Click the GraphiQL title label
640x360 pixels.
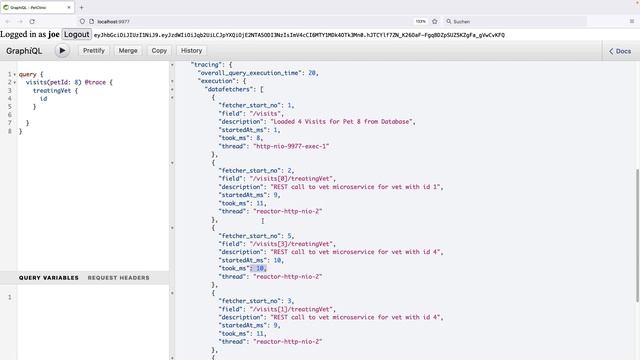click(24, 51)
